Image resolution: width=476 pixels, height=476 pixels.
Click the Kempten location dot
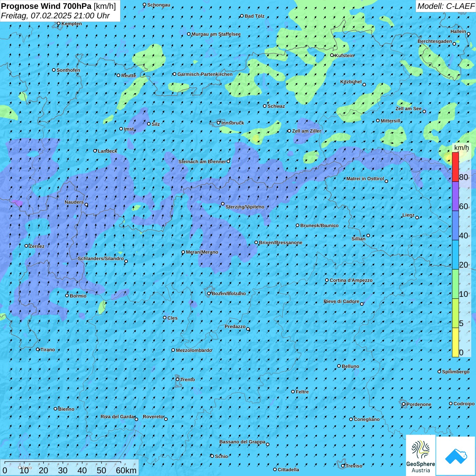coord(58,23)
